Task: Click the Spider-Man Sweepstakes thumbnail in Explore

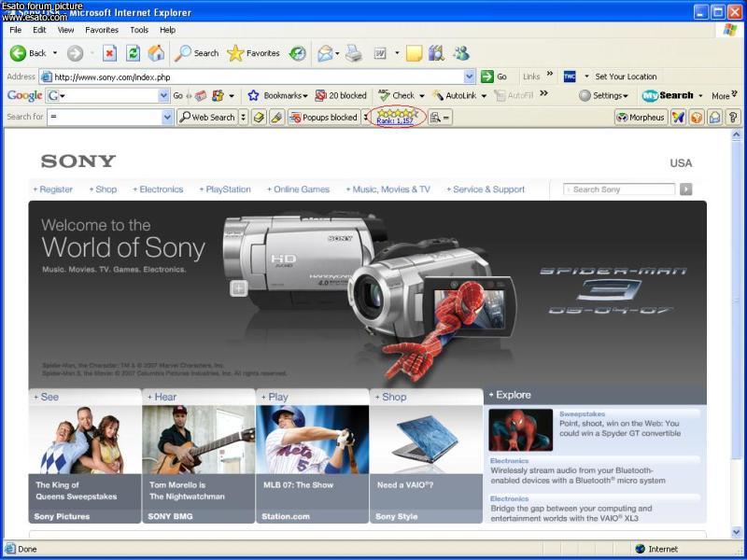Action: pyautogui.click(x=521, y=430)
